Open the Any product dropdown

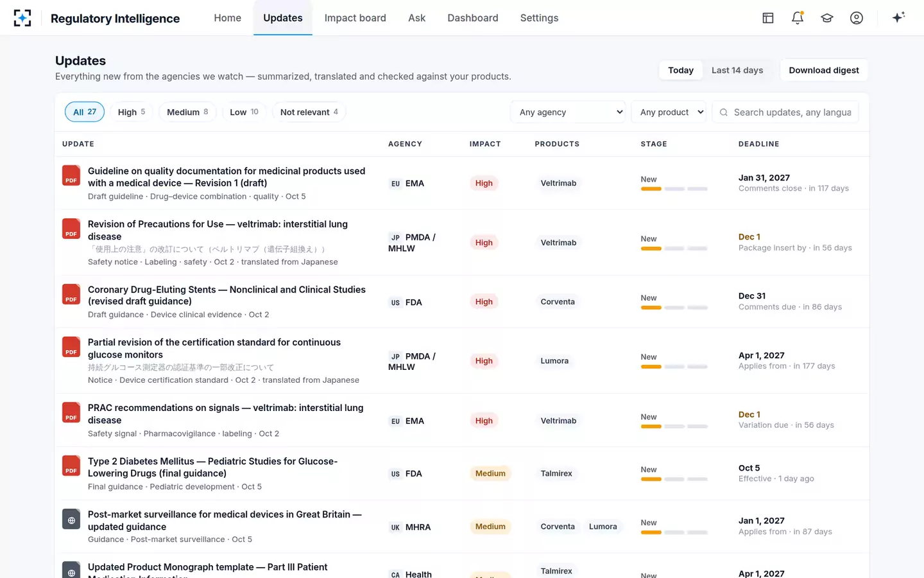[669, 112]
